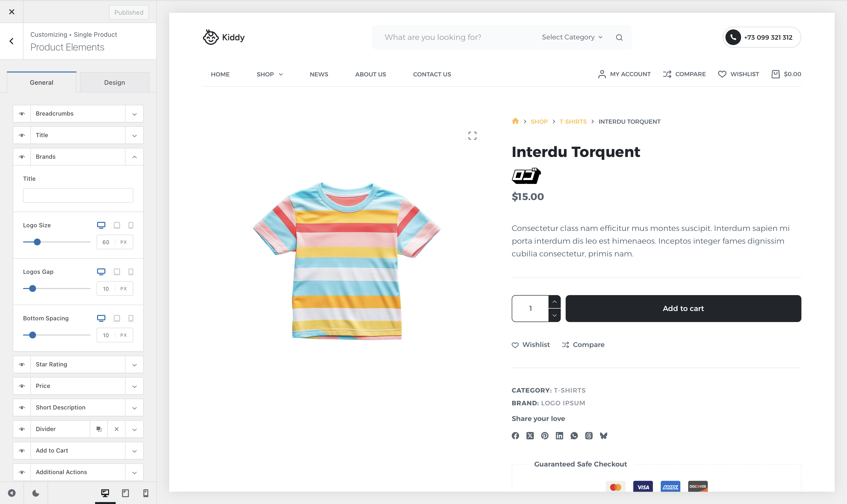Image resolution: width=847 pixels, height=504 pixels.
Task: Switch to the Design tab
Action: click(114, 82)
